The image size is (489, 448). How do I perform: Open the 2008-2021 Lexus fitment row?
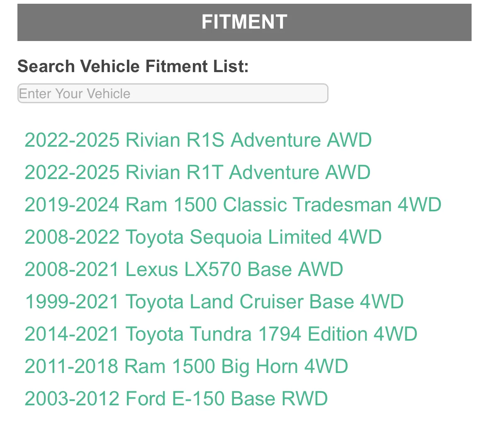[184, 269]
